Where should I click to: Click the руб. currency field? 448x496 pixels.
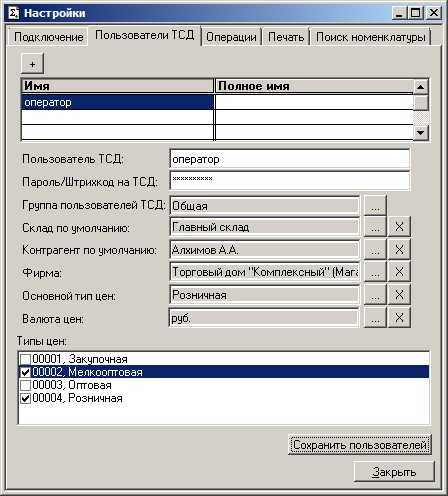coord(264,318)
